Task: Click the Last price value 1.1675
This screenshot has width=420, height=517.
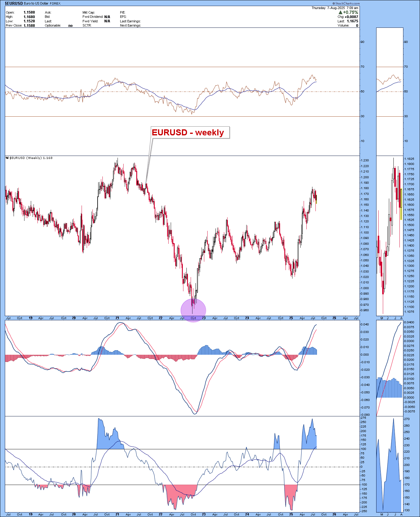Action: 352,21
